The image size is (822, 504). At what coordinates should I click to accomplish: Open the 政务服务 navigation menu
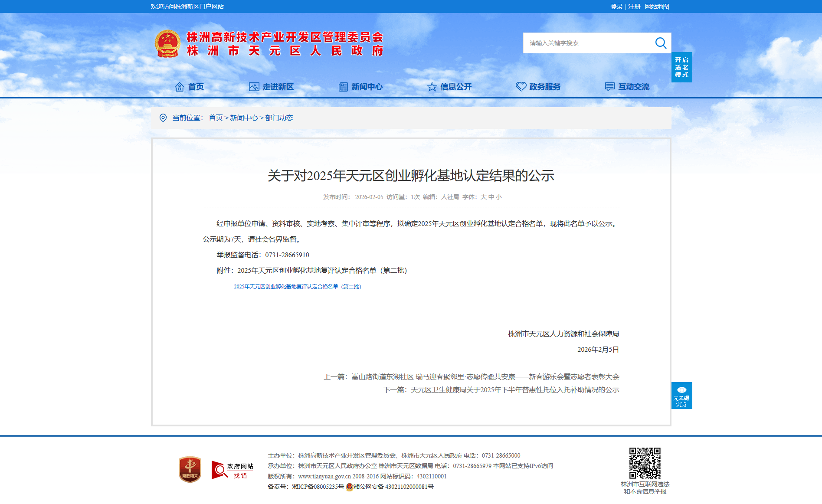point(538,87)
